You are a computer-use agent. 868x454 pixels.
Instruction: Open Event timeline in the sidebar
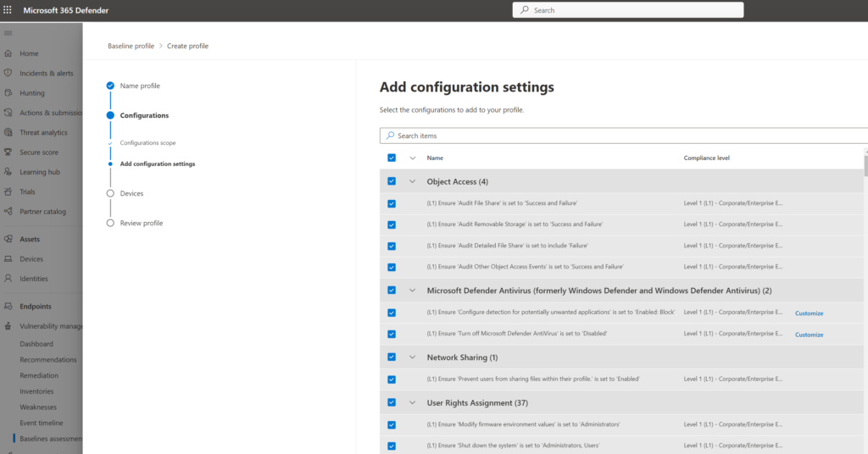(x=42, y=423)
